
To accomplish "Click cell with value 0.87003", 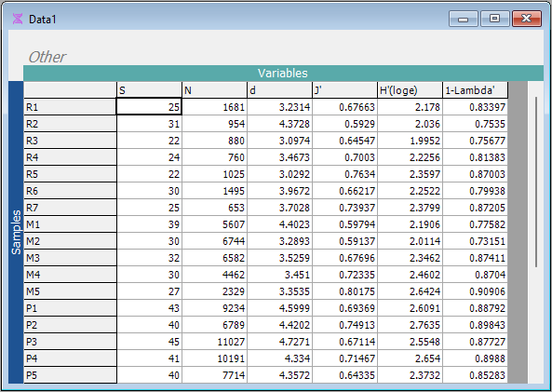I will click(475, 174).
